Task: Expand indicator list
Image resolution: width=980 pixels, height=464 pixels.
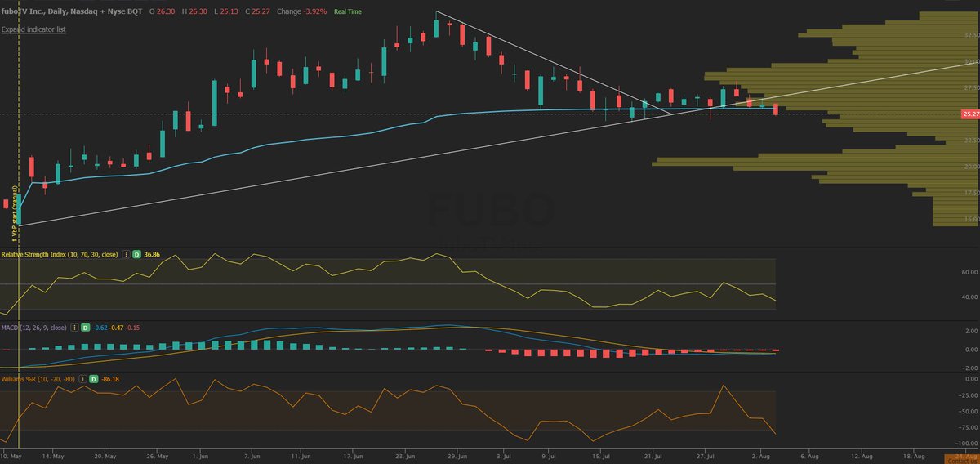Action: coord(33,29)
